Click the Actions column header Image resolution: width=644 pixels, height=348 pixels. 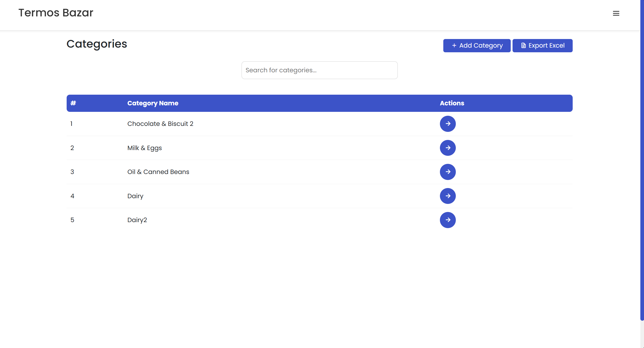[x=452, y=103]
